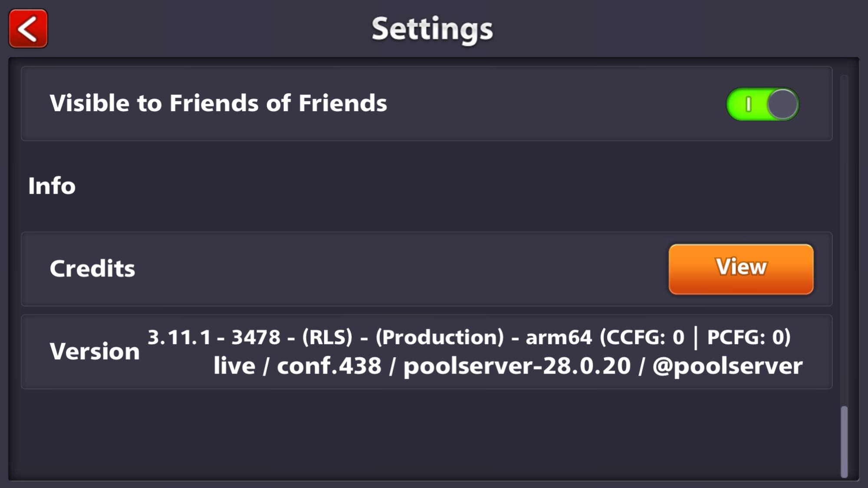Click the "arm64" text in version info

coord(559,337)
